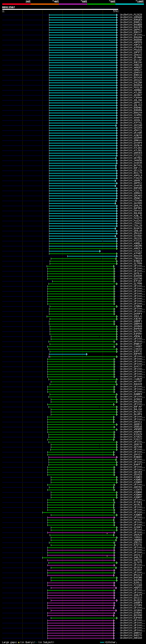Choose hit UniRef100_P34105
146x644 pixels.
pos(131,178)
